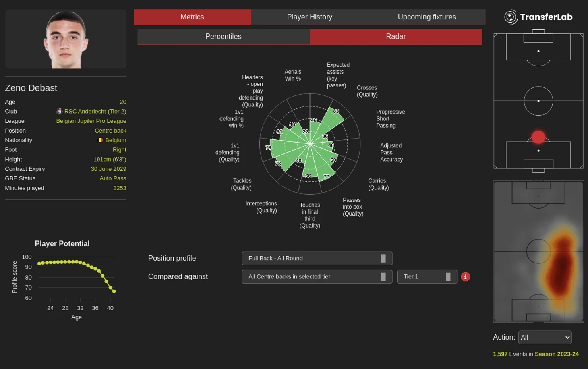588x369 pixels.
Task: Open the Action filter dropdown
Action: click(545, 338)
